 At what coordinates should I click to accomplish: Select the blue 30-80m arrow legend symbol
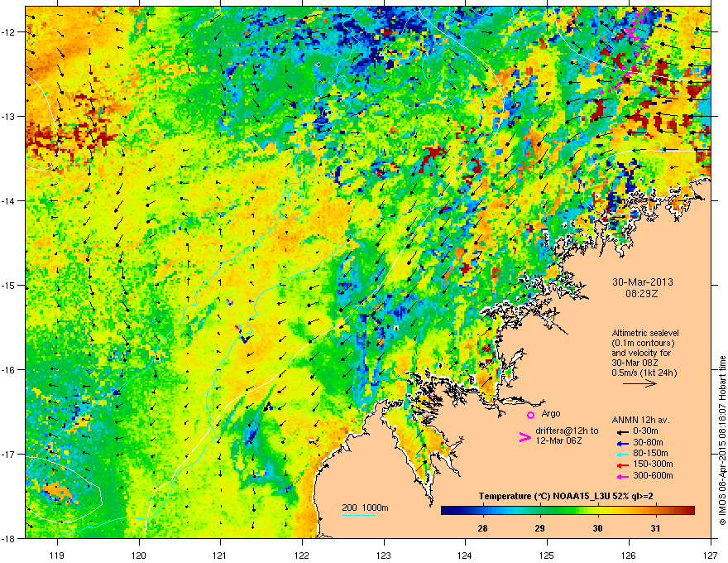(621, 443)
